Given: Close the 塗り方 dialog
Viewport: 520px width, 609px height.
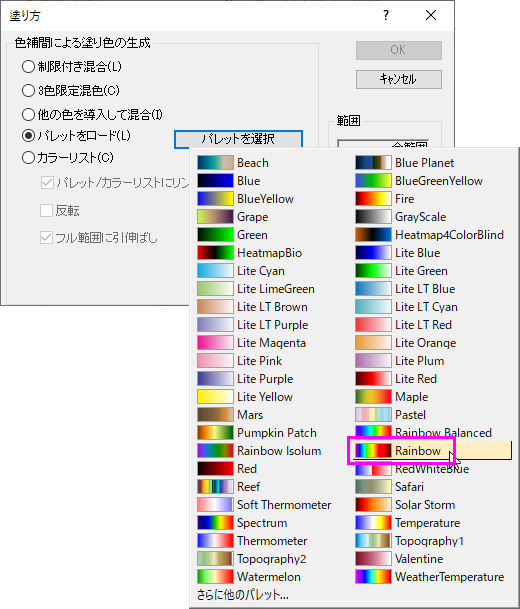Looking at the screenshot, I should click(x=431, y=16).
